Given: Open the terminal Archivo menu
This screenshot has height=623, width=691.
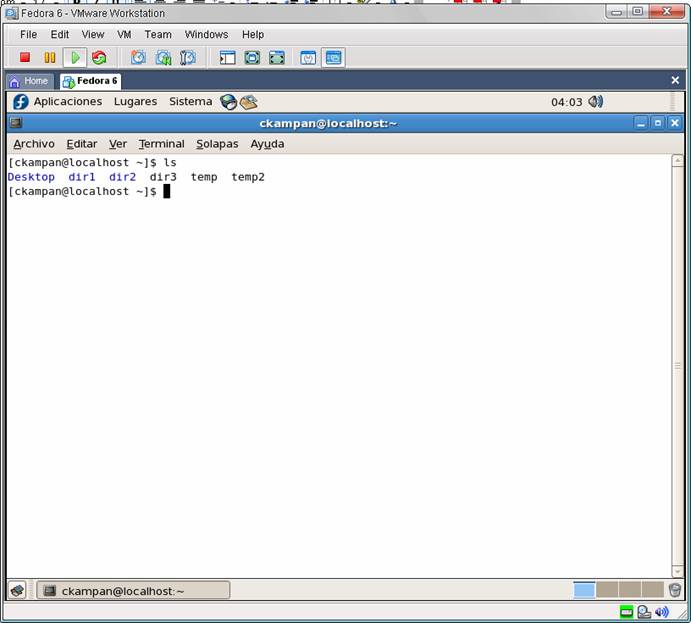Looking at the screenshot, I should tap(34, 144).
